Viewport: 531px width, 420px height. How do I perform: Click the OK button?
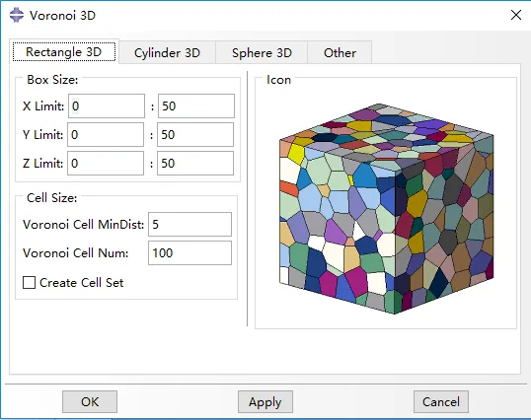tap(90, 401)
